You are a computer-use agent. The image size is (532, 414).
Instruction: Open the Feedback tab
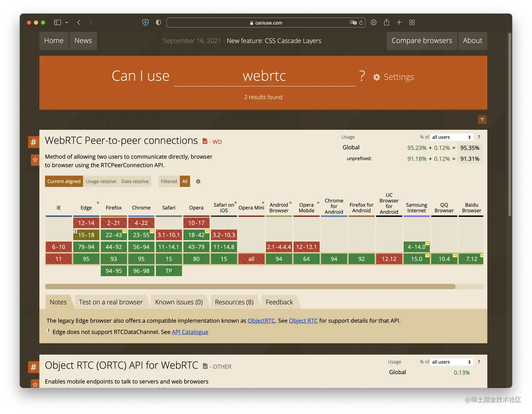(x=279, y=302)
